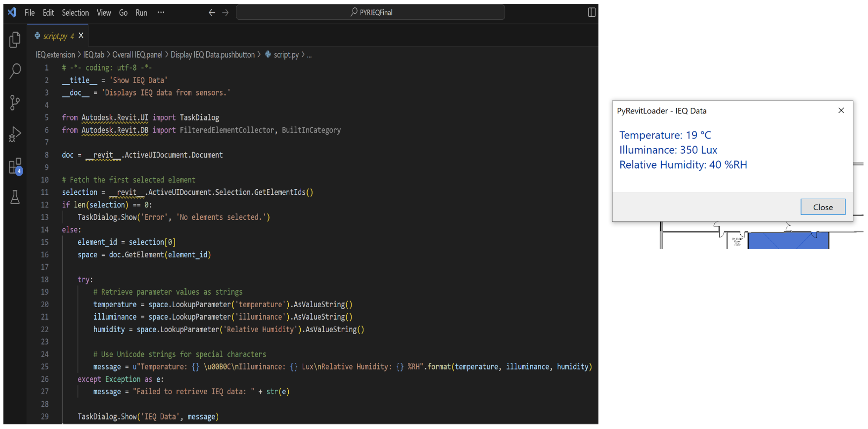Click line number 12 in gutter
The width and height of the screenshot is (868, 429).
45,205
